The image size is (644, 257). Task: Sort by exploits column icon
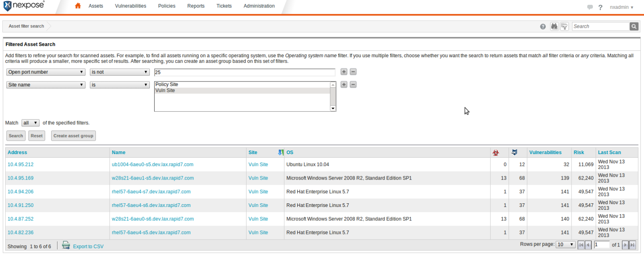(514, 153)
